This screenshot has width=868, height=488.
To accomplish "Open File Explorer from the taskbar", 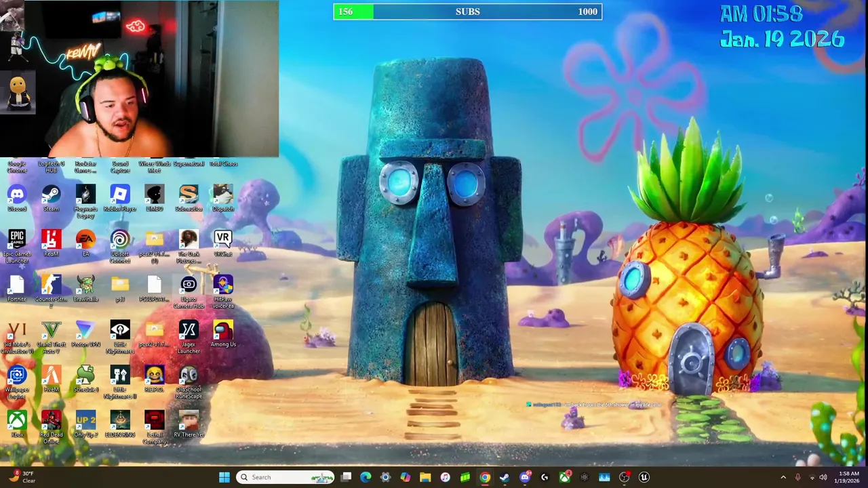I will pos(425,477).
